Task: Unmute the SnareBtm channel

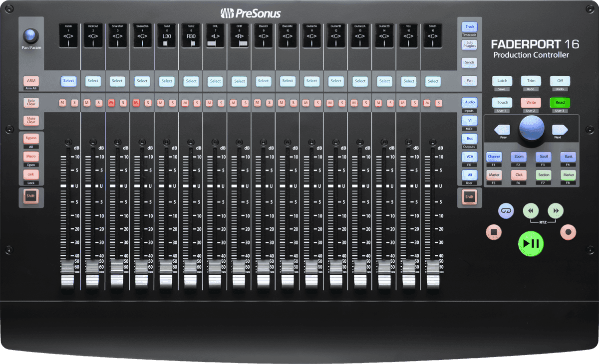Action: pos(135,103)
